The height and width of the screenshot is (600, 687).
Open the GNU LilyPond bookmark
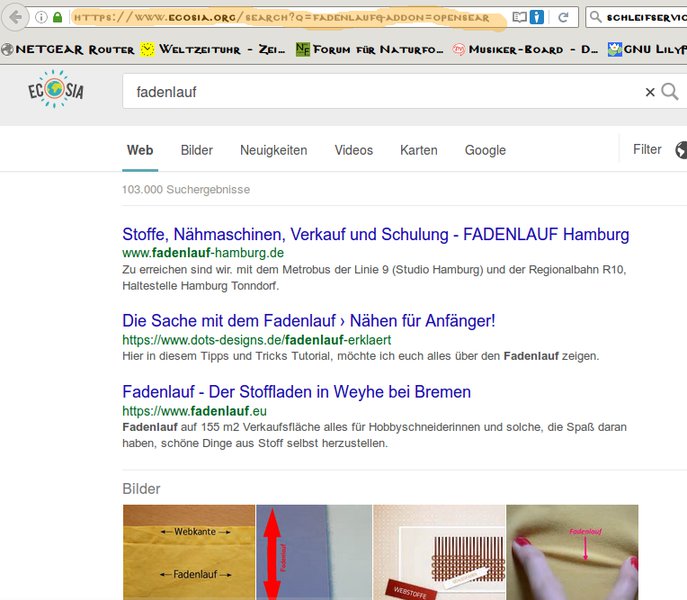click(647, 50)
